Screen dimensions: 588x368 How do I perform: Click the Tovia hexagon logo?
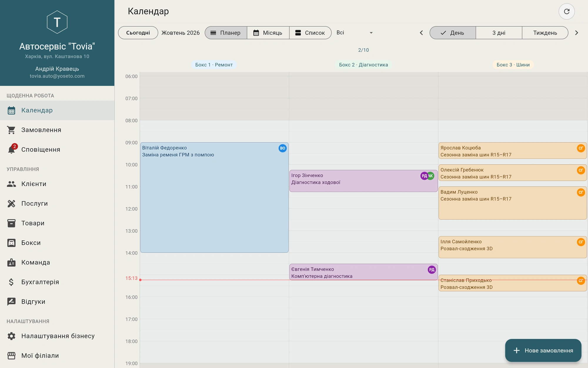point(57,22)
